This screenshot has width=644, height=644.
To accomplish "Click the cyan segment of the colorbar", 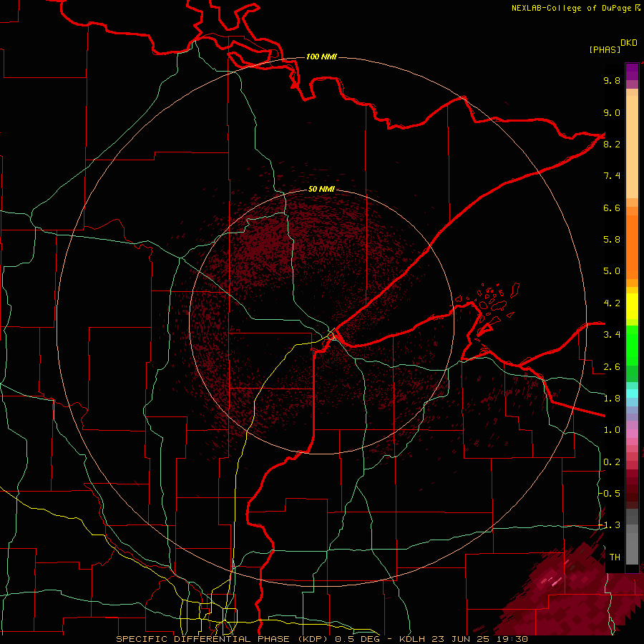I will point(632,394).
